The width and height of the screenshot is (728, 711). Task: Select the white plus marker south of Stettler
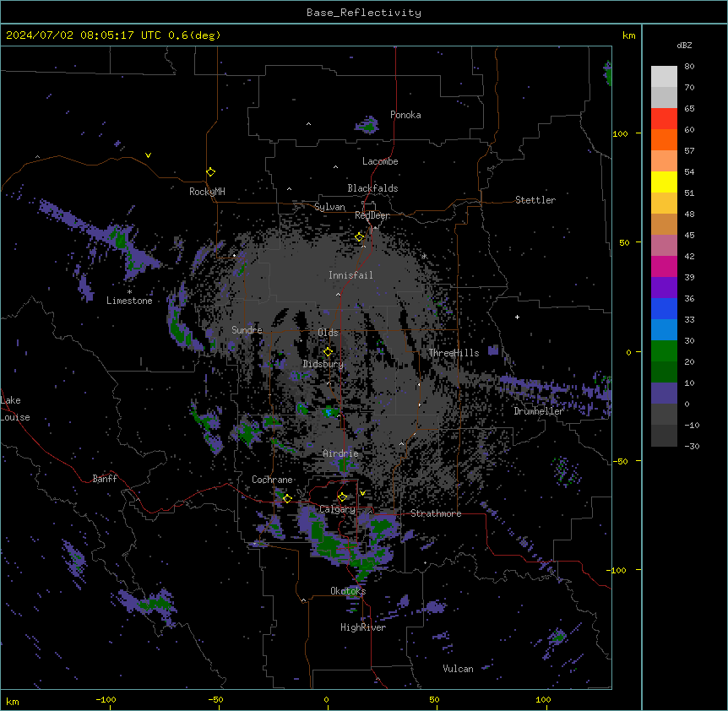[517, 317]
